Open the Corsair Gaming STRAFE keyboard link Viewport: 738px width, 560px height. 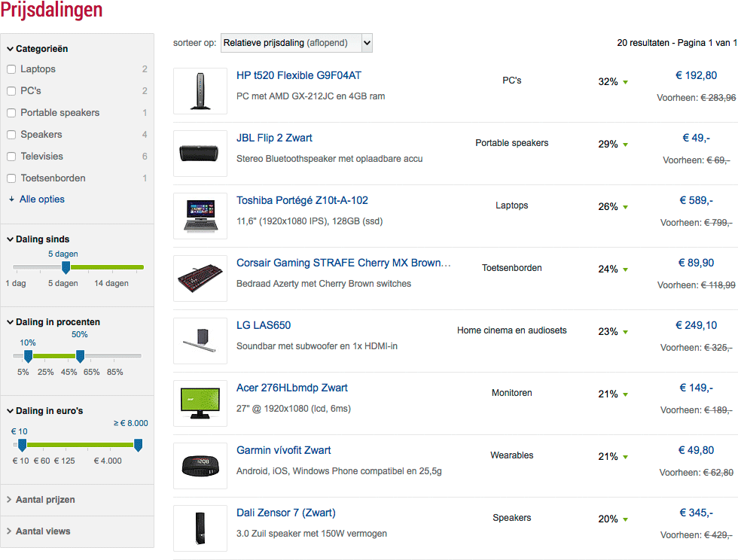point(343,263)
